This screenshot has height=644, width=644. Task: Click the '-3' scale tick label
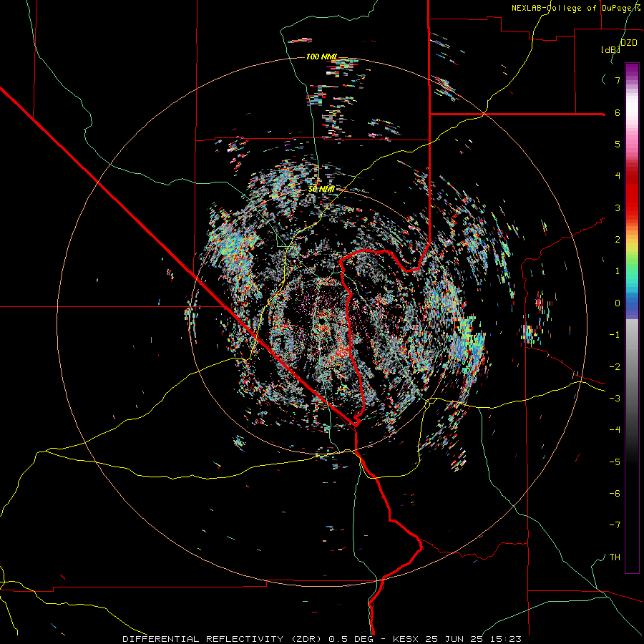(x=615, y=399)
